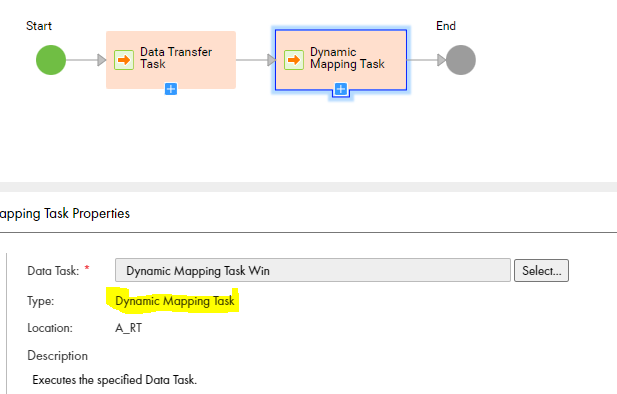Click the 'Location:' label

[50, 328]
